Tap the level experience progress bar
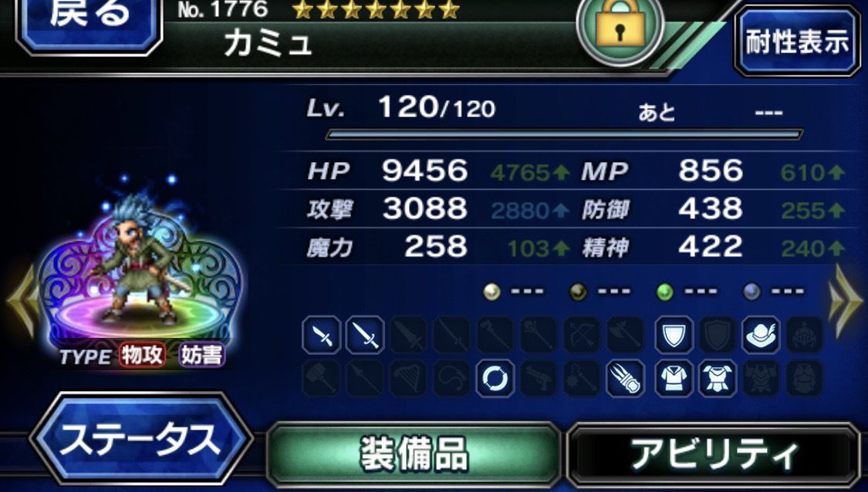This screenshot has width=868, height=492. [564, 134]
